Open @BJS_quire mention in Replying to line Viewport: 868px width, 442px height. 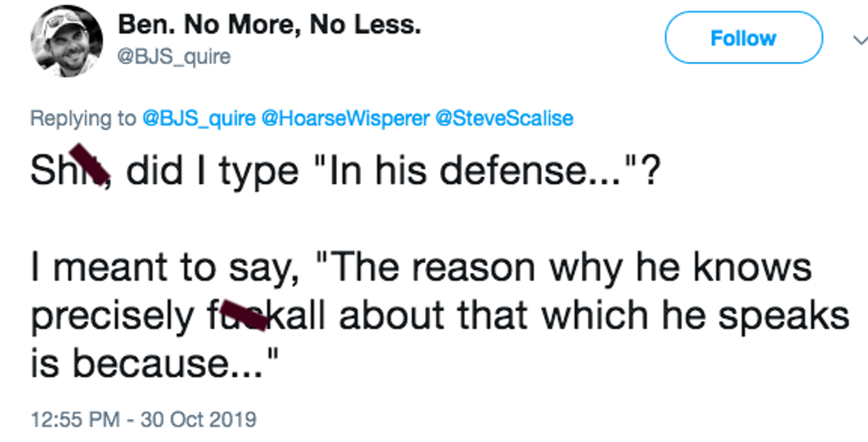point(197,118)
